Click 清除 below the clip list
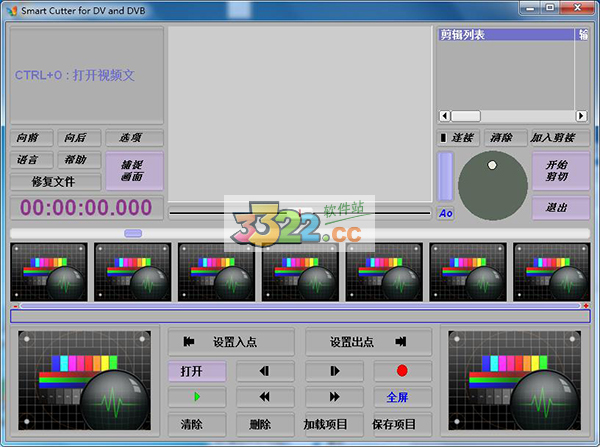Viewport: 600px width, 447px height. click(505, 137)
